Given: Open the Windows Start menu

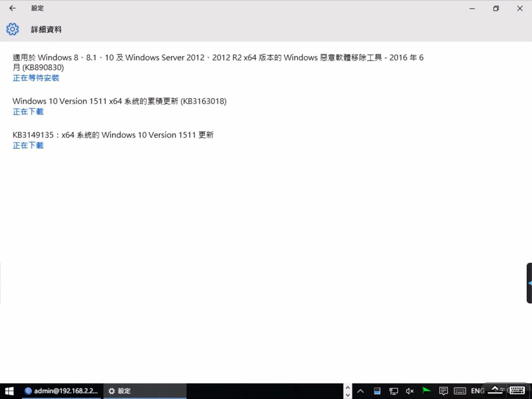Looking at the screenshot, I should click(x=9, y=391).
